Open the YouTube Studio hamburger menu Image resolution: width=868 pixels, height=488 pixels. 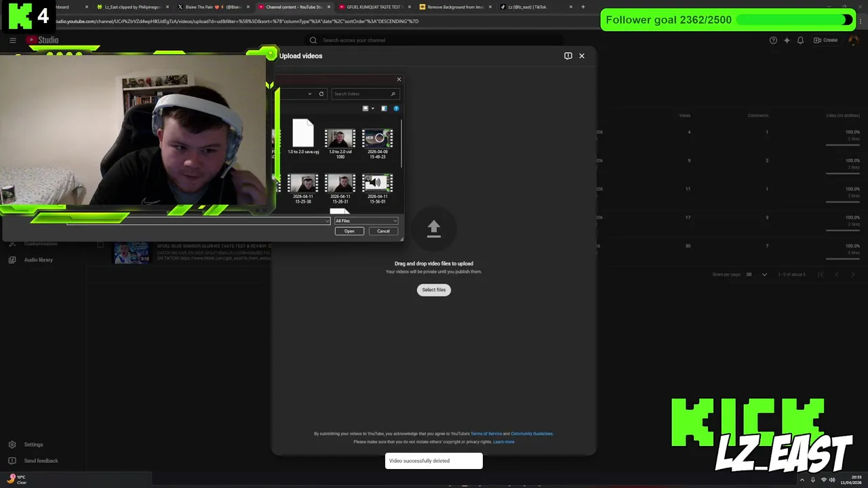click(x=12, y=40)
